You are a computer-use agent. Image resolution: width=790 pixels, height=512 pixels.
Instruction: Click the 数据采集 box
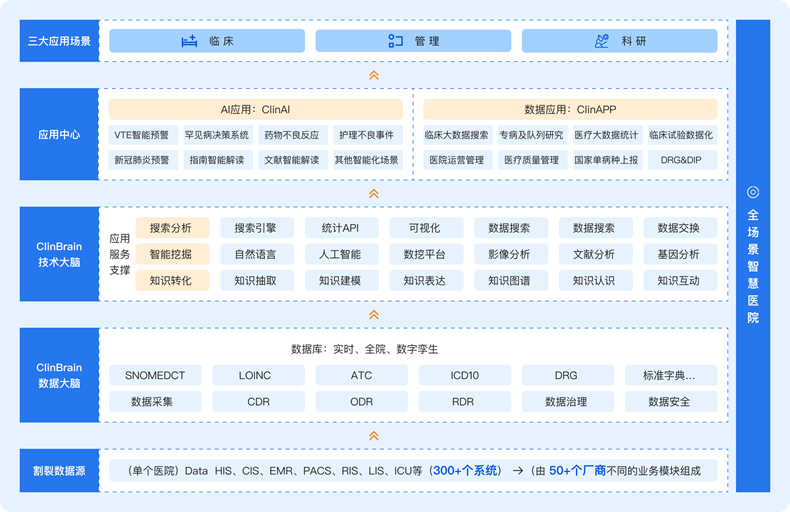point(155,401)
